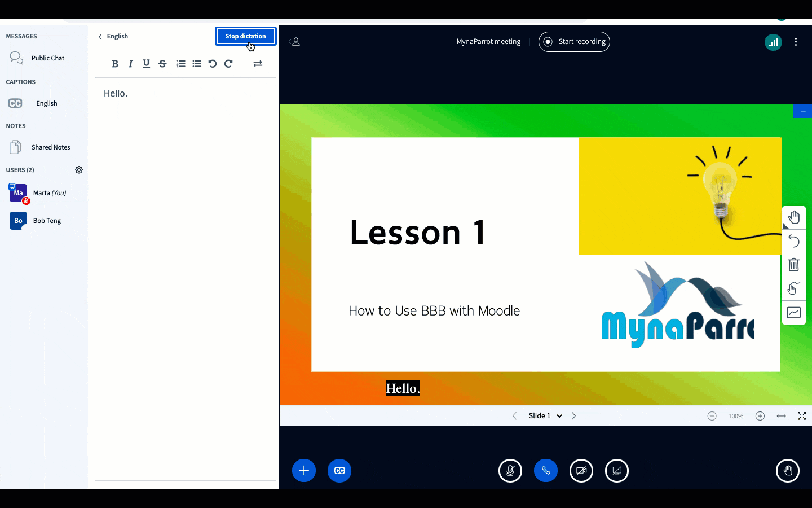Delete annotations with the trash icon
812x508 pixels.
[x=793, y=265]
